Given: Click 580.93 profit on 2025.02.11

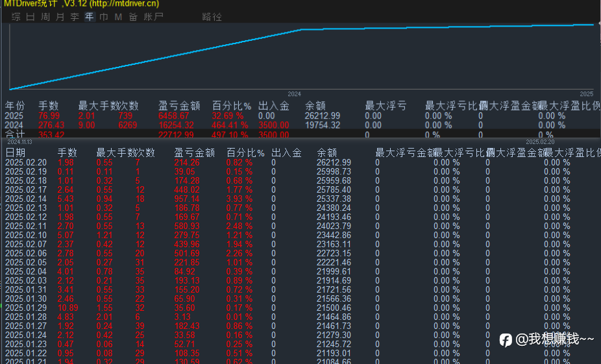Looking at the screenshot, I should tap(187, 226).
